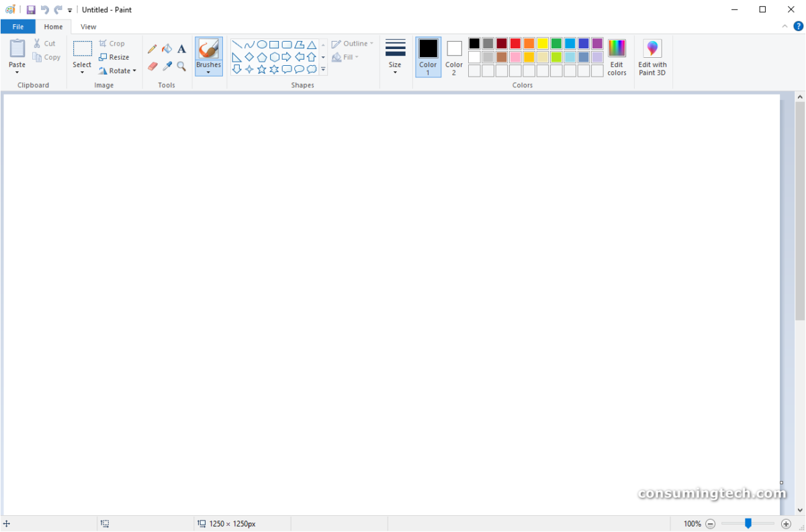
Task: Choose the Cloud callout shape
Action: (312, 69)
